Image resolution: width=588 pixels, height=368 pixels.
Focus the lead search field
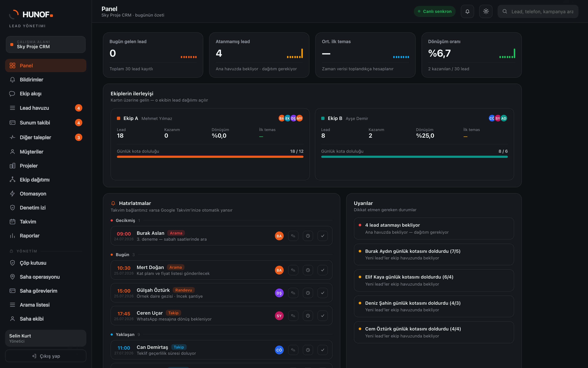538,11
